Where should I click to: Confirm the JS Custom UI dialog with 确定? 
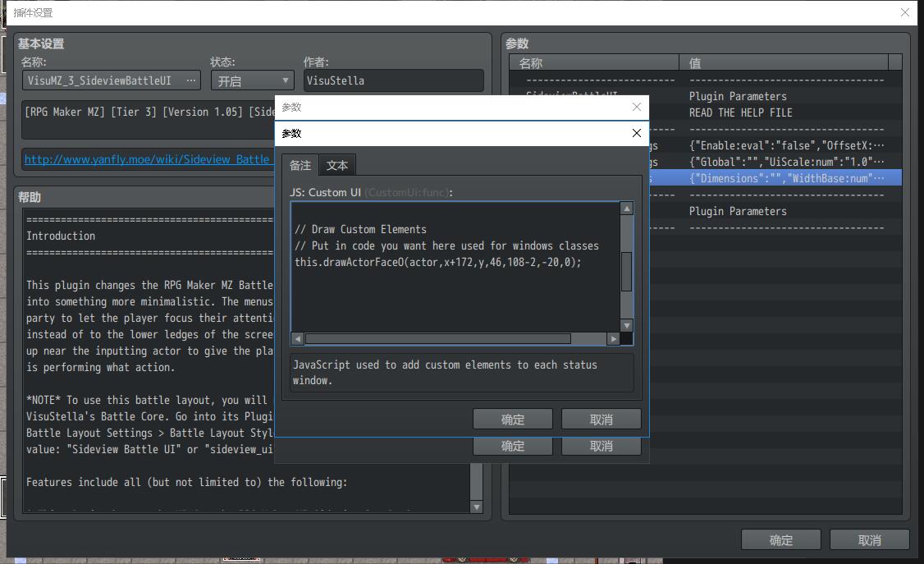[x=513, y=419]
